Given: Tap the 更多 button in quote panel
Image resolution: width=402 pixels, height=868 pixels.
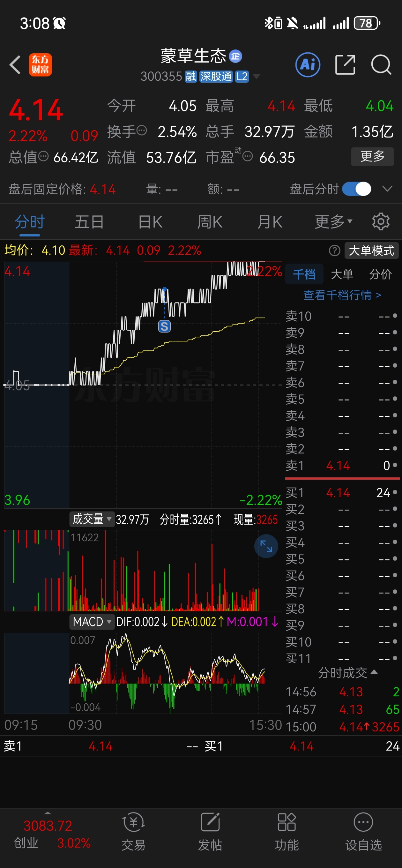Looking at the screenshot, I should pos(372,156).
